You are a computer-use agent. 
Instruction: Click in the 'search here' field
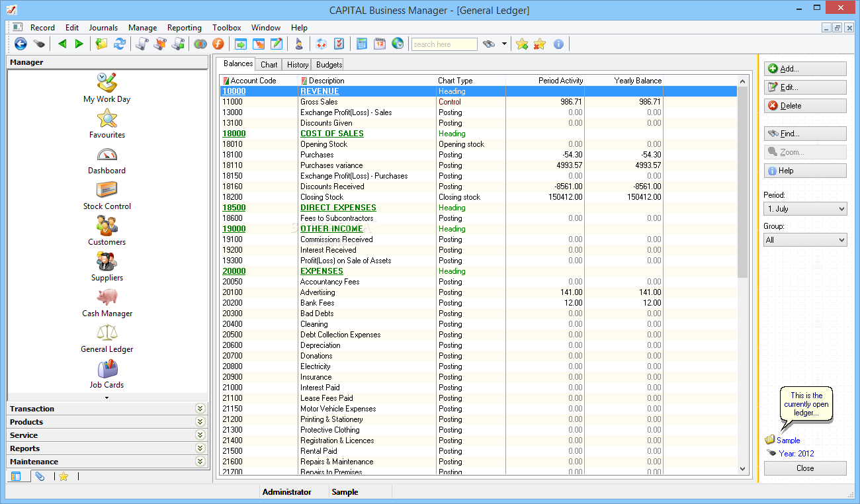pyautogui.click(x=444, y=44)
